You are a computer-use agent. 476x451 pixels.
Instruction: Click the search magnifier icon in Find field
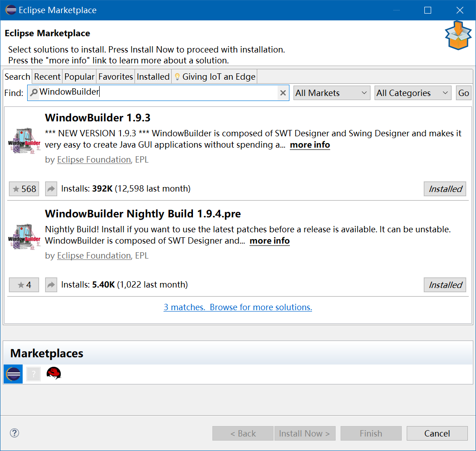click(34, 93)
